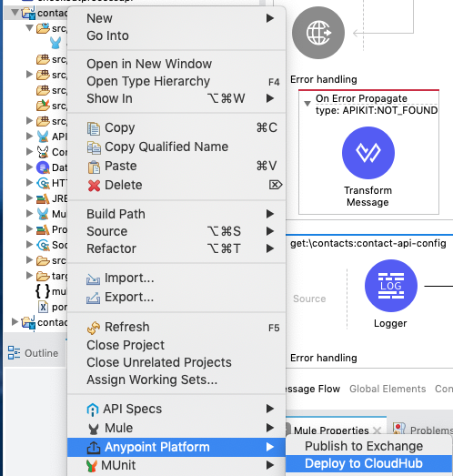This screenshot has height=476, width=453.
Task: Click the JSON braces file icon
Action: (x=43, y=292)
